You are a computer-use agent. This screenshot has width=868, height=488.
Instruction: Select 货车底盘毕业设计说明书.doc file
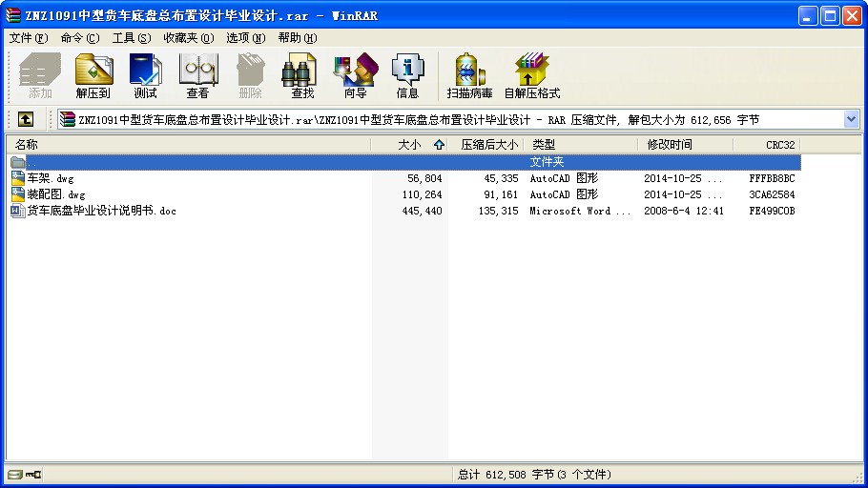point(100,211)
